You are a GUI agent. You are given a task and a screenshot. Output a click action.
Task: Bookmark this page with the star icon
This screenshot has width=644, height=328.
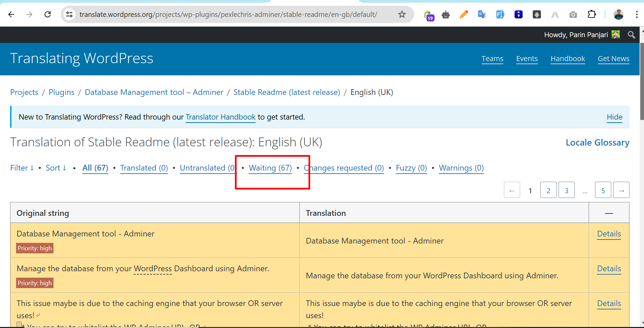(x=402, y=15)
